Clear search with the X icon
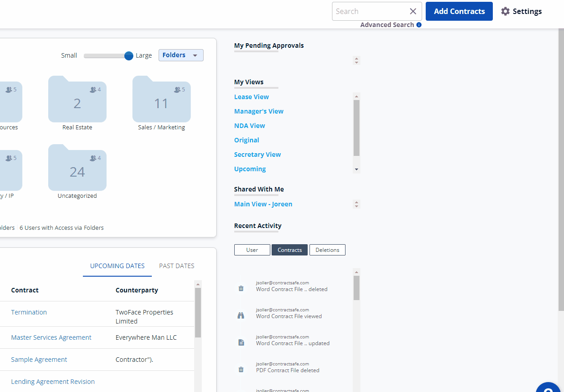This screenshot has height=392, width=564. click(x=413, y=11)
